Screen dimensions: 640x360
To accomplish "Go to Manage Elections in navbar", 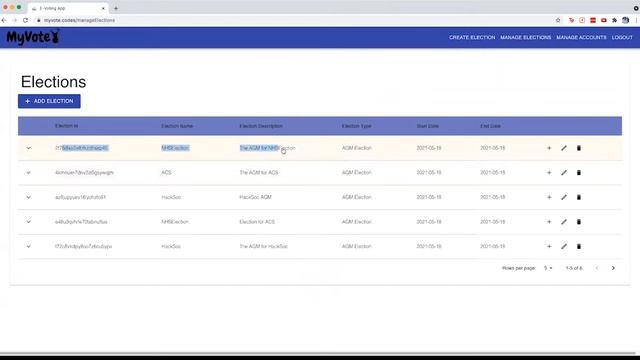I will [526, 37].
